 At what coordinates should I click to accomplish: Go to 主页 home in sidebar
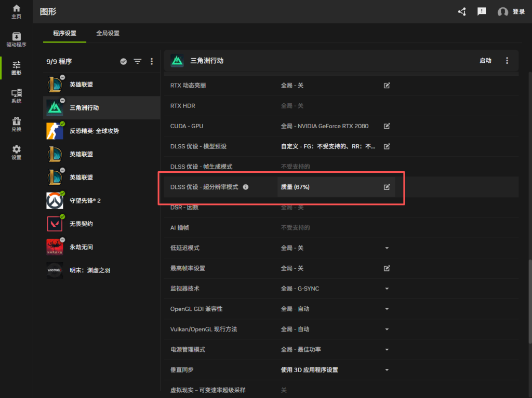pyautogui.click(x=16, y=11)
